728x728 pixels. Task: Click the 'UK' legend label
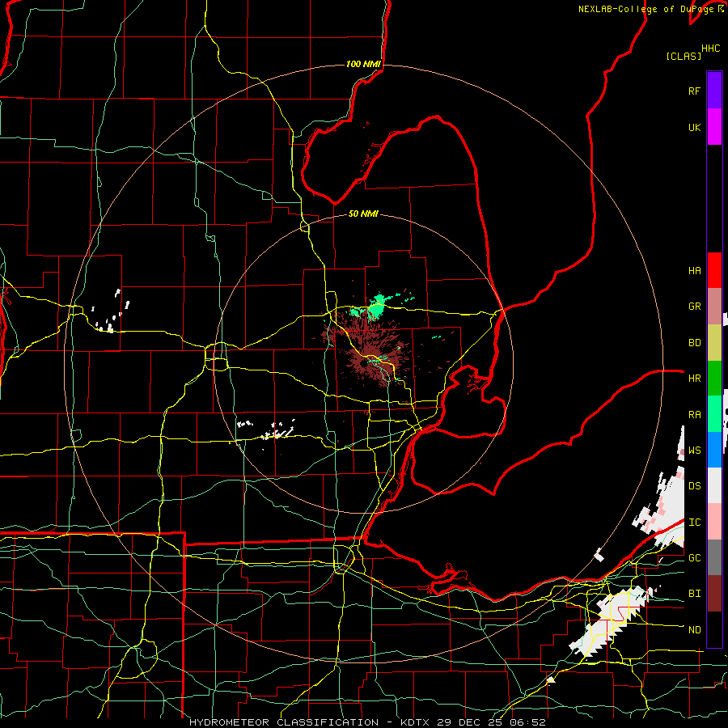[x=694, y=127]
